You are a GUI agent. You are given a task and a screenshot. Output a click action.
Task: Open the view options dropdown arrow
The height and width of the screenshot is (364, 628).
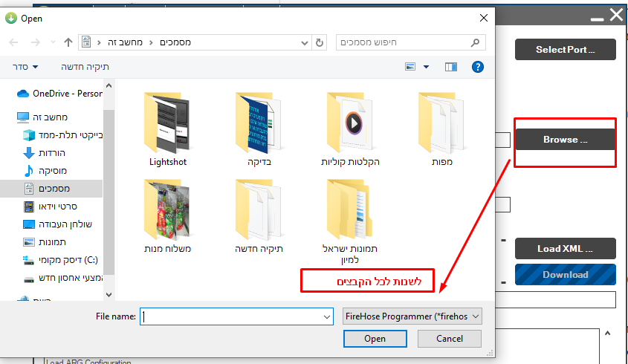[426, 67]
